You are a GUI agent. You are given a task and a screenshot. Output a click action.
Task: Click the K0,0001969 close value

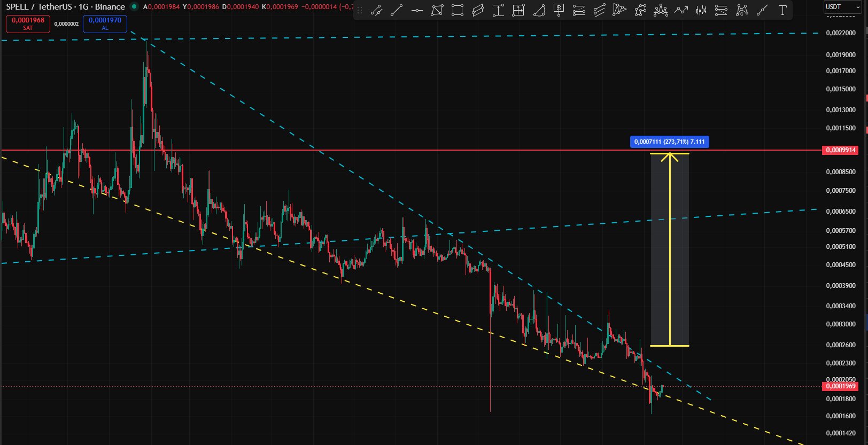coord(280,7)
